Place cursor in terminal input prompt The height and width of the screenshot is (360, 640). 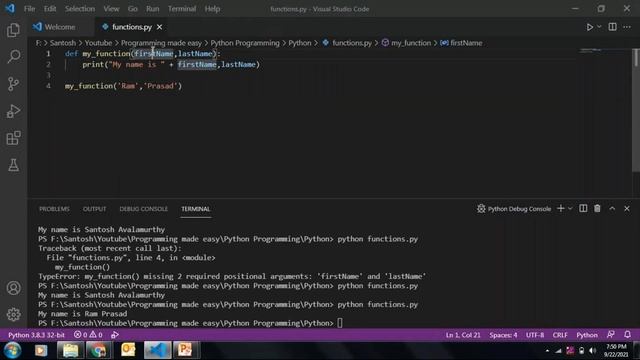340,323
